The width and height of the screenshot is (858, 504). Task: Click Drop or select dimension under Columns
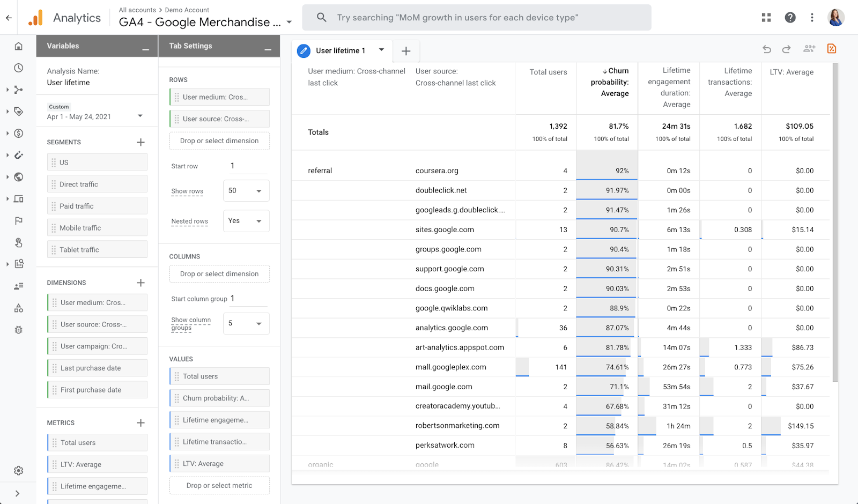[219, 274]
